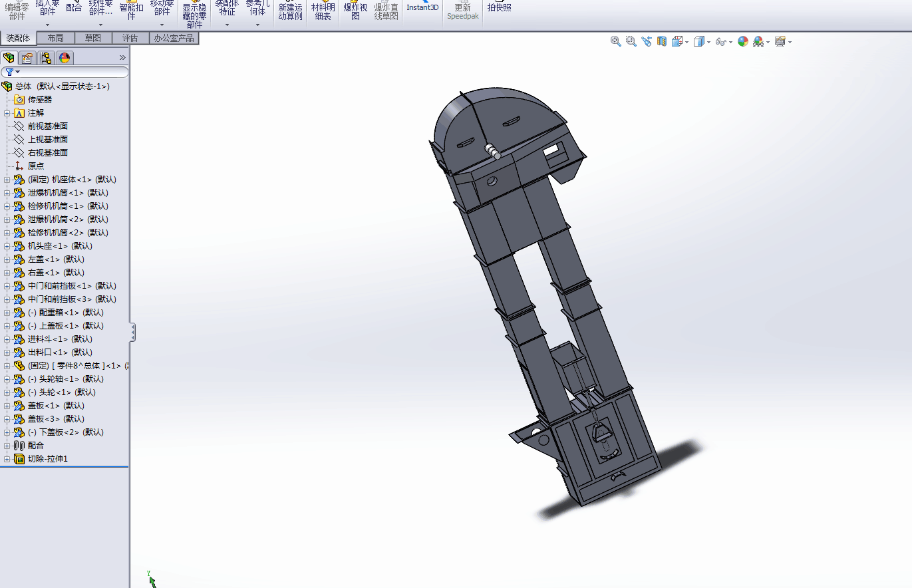
Task: Select 进料斗<1> in the tree
Action: (x=60, y=339)
